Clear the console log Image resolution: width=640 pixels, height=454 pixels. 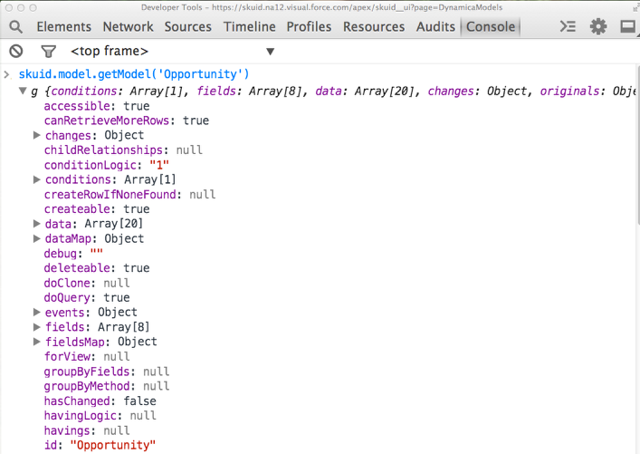coord(16,51)
